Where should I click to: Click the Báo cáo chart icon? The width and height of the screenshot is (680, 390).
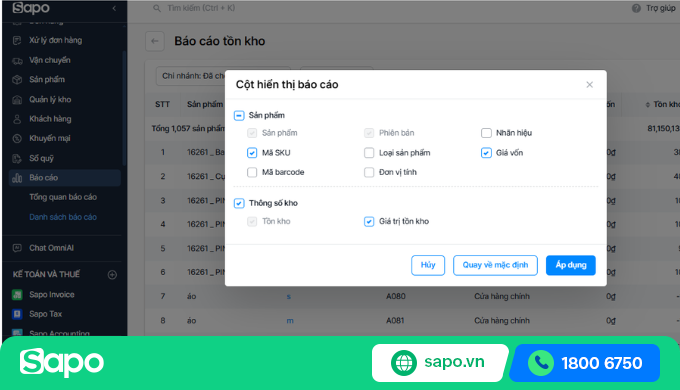click(17, 178)
